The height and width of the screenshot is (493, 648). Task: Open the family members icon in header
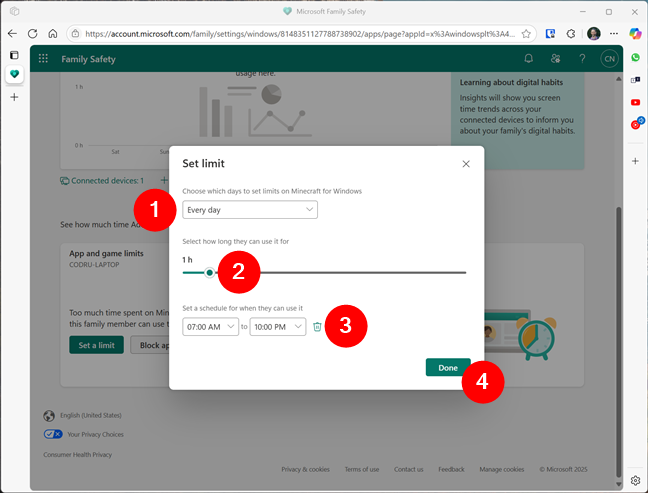point(555,59)
